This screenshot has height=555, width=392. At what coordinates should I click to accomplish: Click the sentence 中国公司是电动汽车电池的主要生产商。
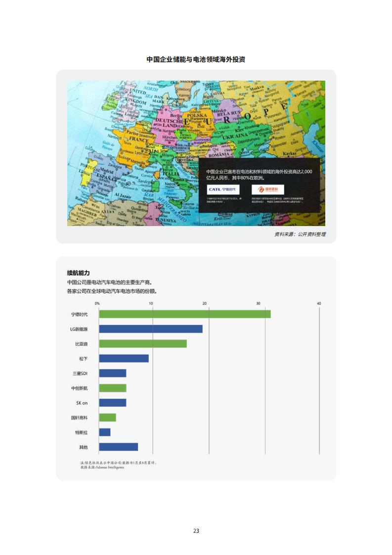point(110,282)
